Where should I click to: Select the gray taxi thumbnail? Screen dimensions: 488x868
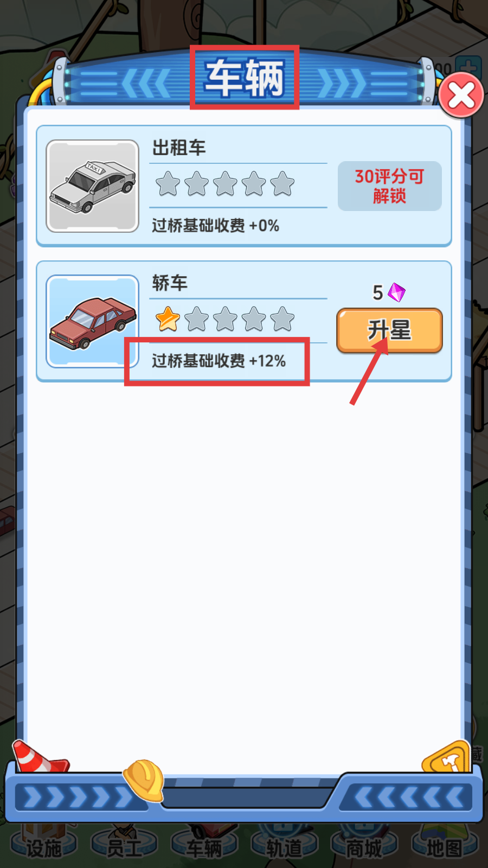pyautogui.click(x=93, y=186)
